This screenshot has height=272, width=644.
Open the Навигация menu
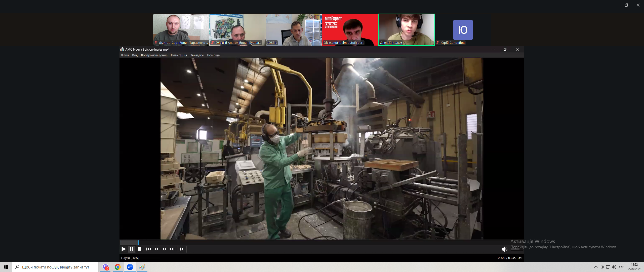(179, 55)
